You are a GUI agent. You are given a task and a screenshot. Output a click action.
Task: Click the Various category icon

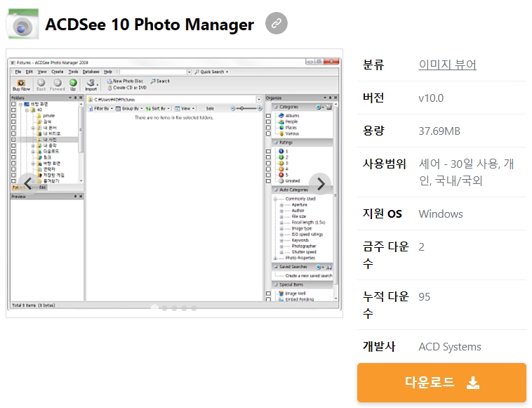(281, 133)
